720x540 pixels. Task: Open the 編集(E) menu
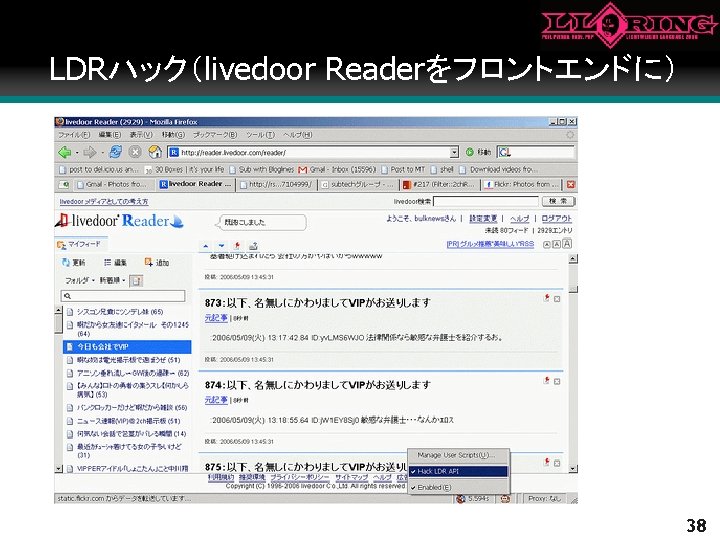coord(110,135)
